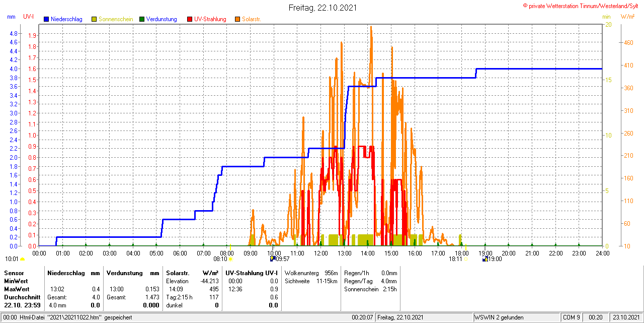Click the Durchschnitt row label
This screenshot has width=644, height=323.
[x=22, y=297]
